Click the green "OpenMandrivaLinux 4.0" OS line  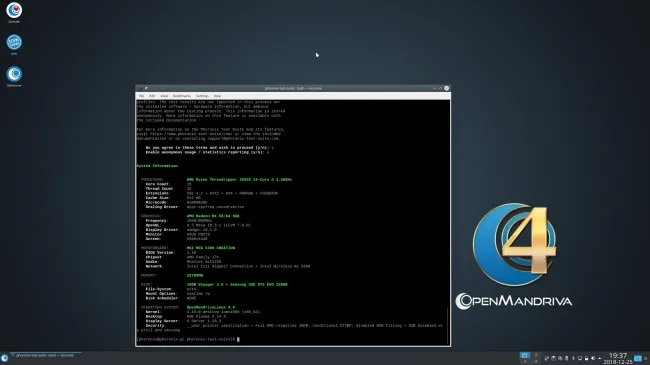(211, 307)
